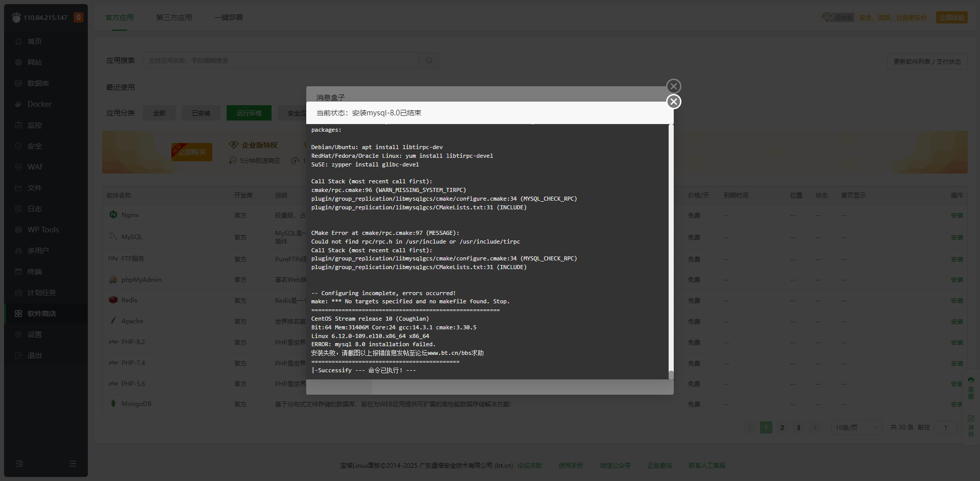The width and height of the screenshot is (980, 481).
Task: Click 安装 in the Nginx row
Action: pyautogui.click(x=957, y=215)
